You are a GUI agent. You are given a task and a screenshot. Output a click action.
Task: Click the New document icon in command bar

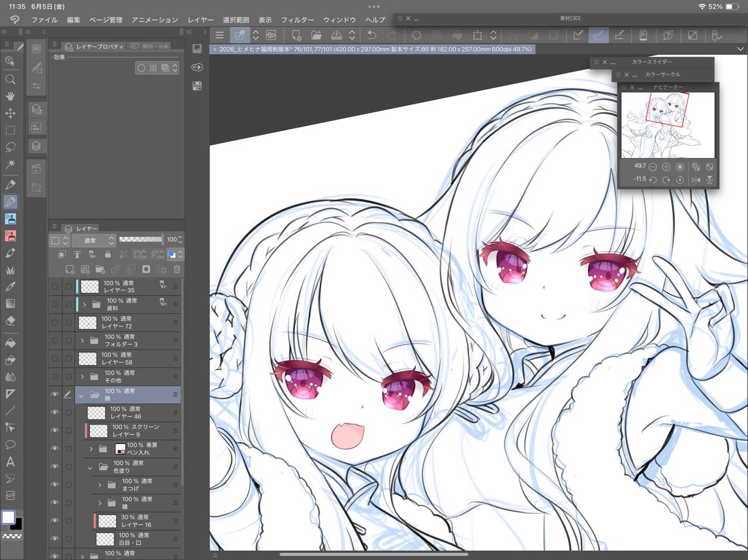(x=297, y=36)
